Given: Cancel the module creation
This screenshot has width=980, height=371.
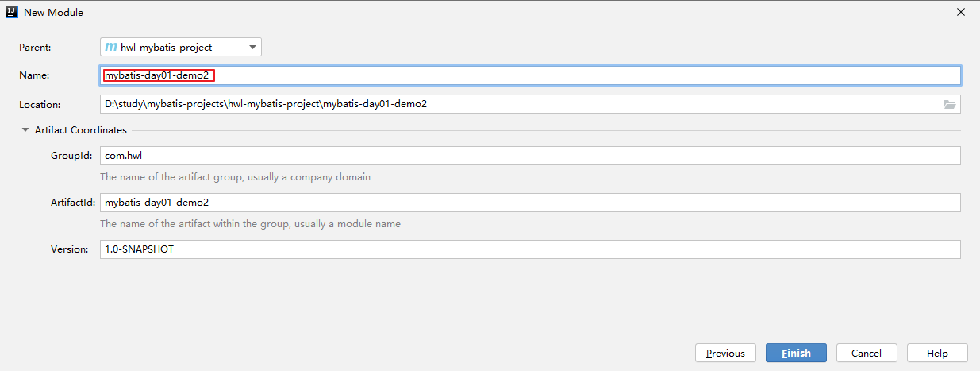Looking at the screenshot, I should (867, 353).
